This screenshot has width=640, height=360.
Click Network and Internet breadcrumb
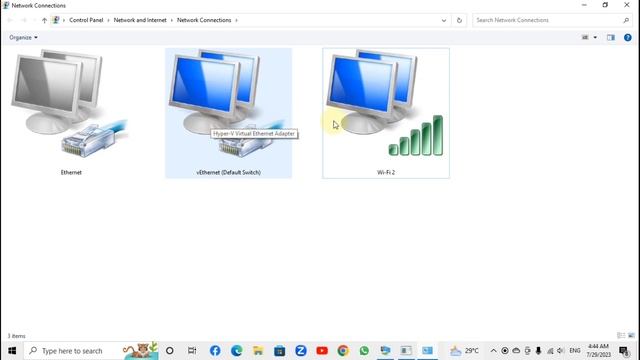point(140,20)
